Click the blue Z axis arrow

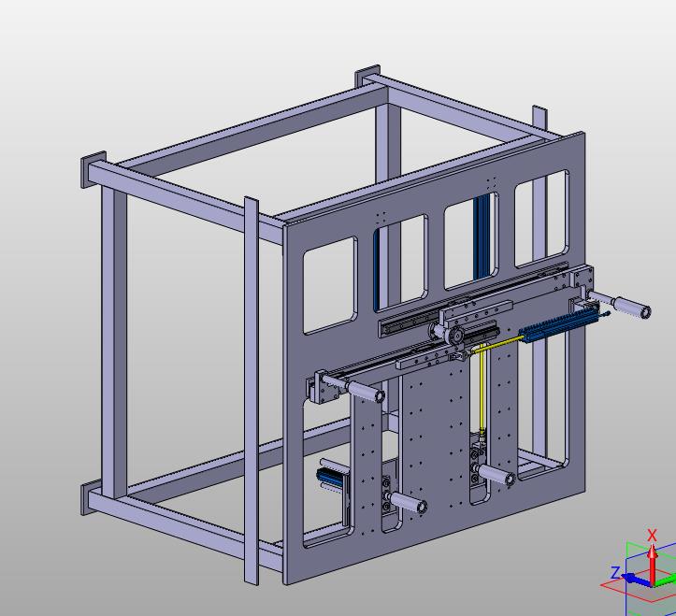(638, 580)
